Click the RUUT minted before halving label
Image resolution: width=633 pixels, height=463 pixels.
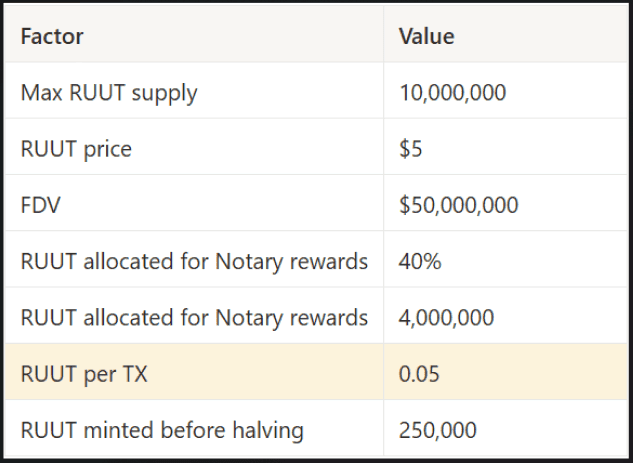click(x=162, y=430)
